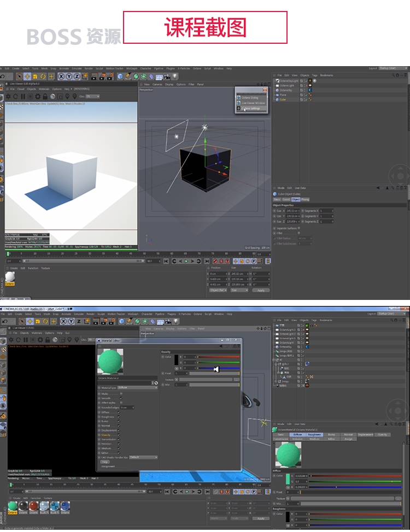This screenshot has height=532, width=410.
Task: Enable Separate Surfaces checkbox for Cube object
Action: pyautogui.click(x=299, y=228)
